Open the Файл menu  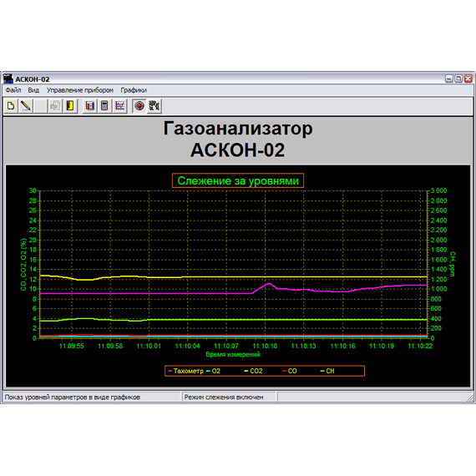tap(13, 90)
